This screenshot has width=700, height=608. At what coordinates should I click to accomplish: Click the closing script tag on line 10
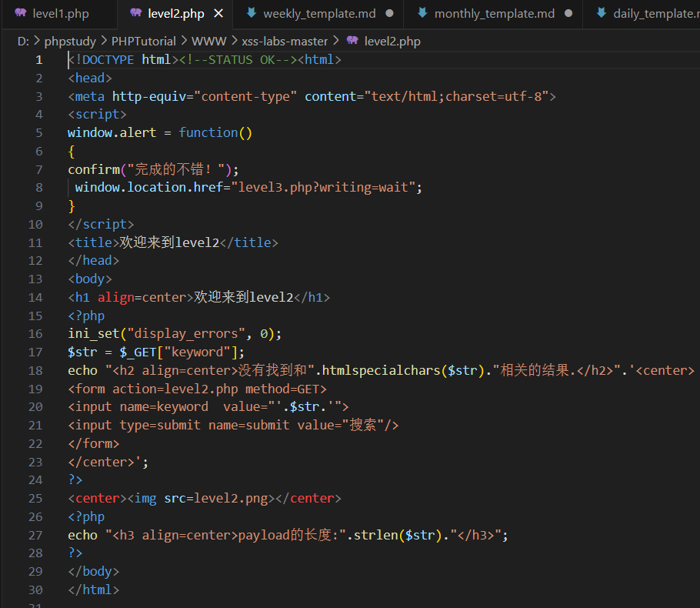[x=101, y=224]
